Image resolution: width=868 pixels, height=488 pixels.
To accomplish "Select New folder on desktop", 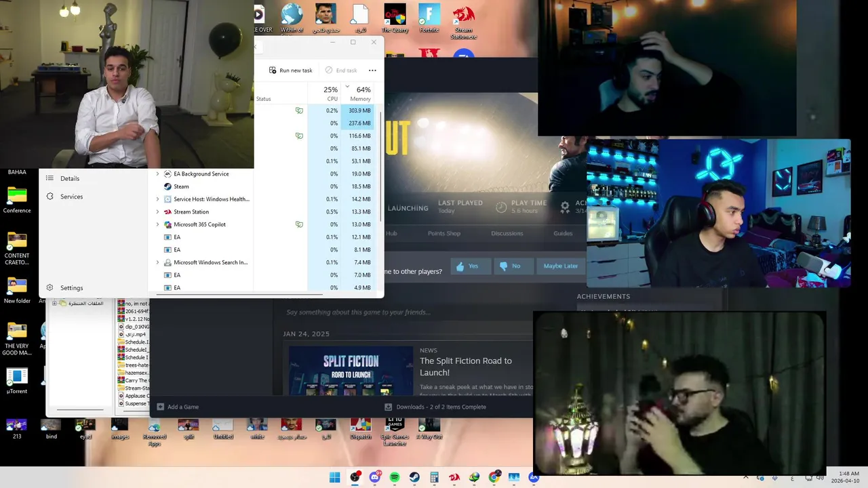I will (x=17, y=290).
